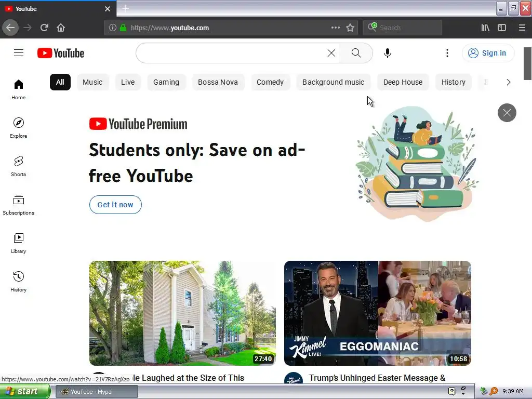Close the YouTube browser tab
The height and width of the screenshot is (399, 532).
tap(108, 9)
